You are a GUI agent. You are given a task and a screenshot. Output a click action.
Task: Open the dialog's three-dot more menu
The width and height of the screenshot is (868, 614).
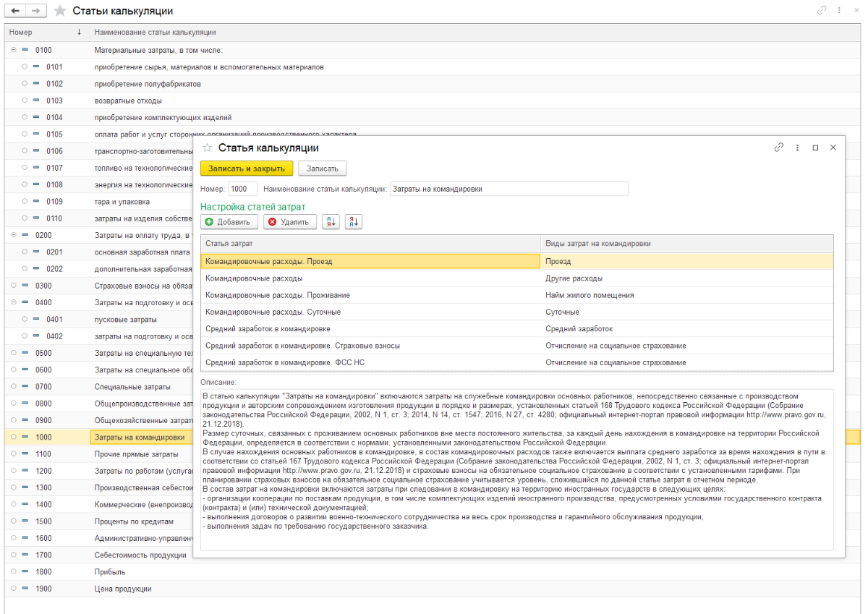(797, 148)
